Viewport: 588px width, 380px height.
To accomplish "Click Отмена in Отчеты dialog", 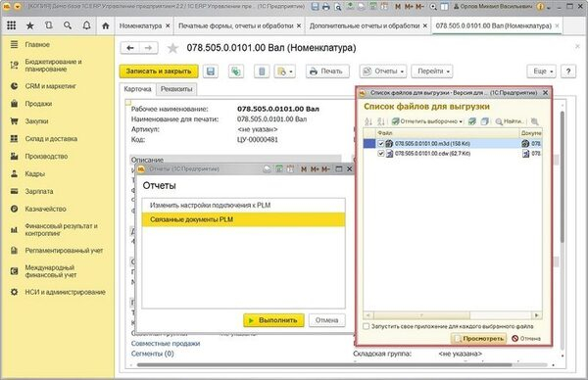I will 326,320.
